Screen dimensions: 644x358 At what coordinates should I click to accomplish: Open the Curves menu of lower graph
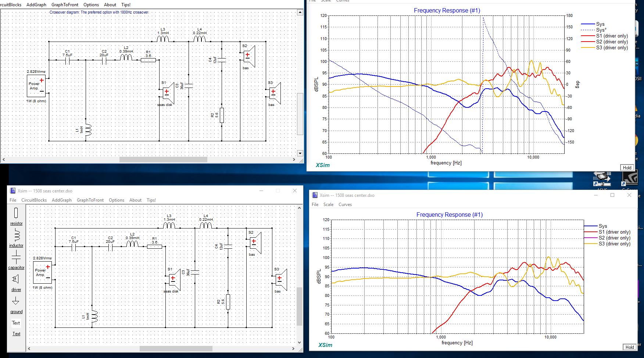(x=345, y=205)
